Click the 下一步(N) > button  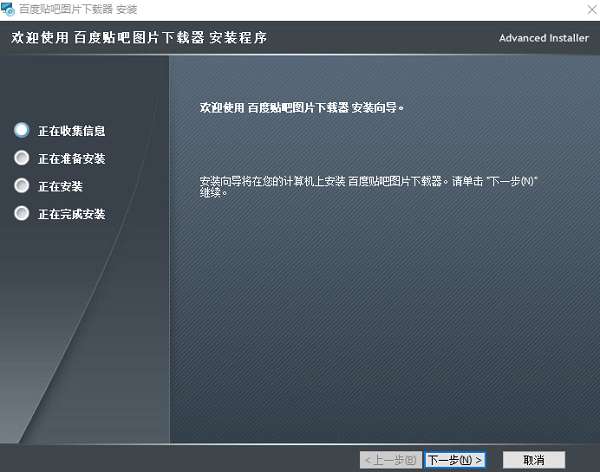[455, 460]
